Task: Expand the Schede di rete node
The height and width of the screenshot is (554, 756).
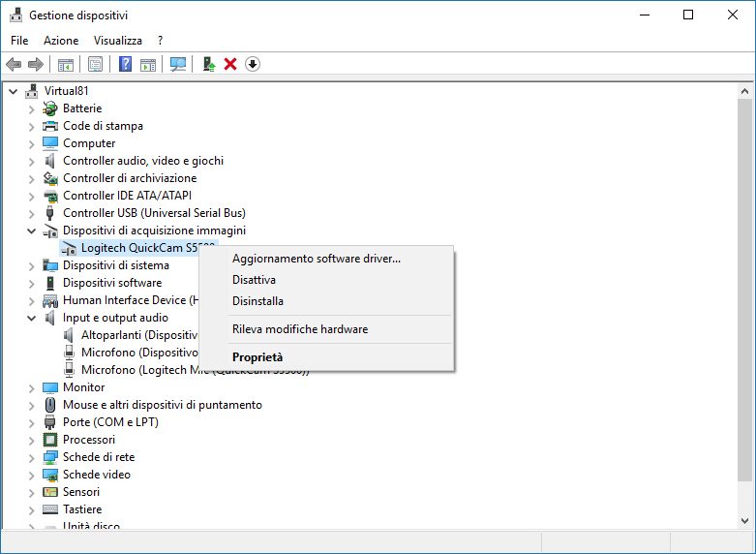Action: click(x=32, y=457)
